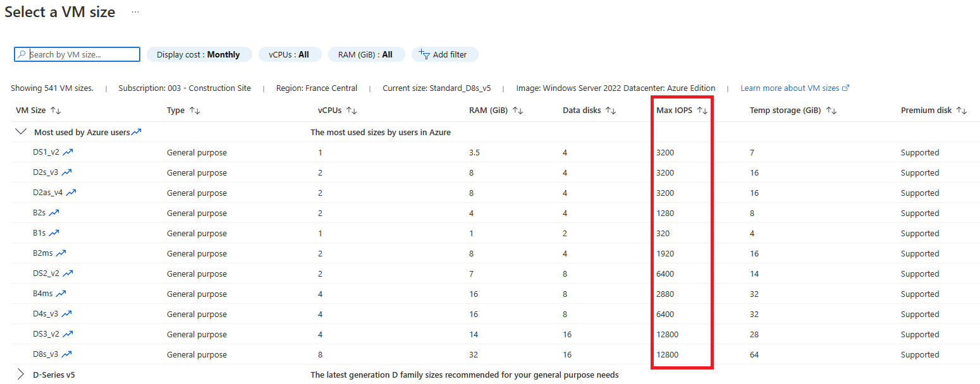The image size is (980, 384).
Task: Select the B2ms VM size
Action: (x=43, y=253)
